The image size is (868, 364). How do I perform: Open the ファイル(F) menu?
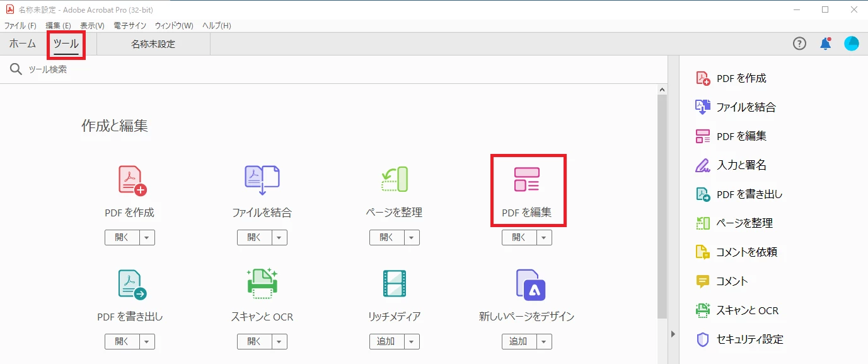pos(20,26)
